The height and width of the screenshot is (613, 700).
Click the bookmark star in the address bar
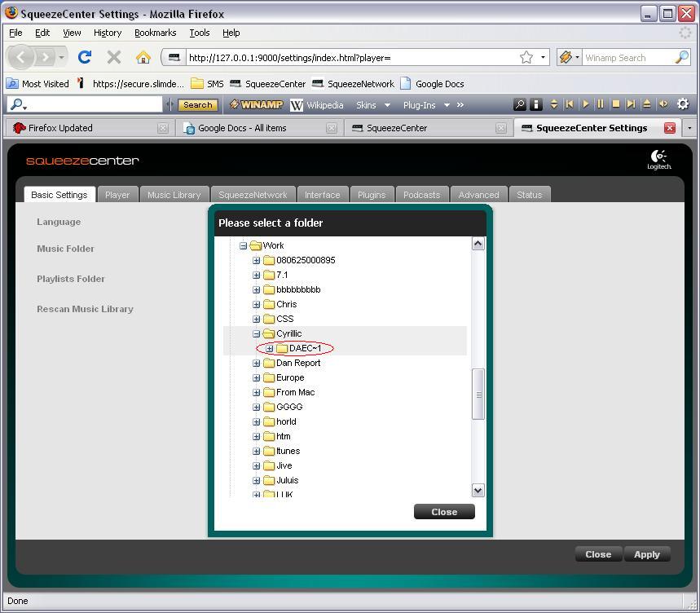(526, 57)
